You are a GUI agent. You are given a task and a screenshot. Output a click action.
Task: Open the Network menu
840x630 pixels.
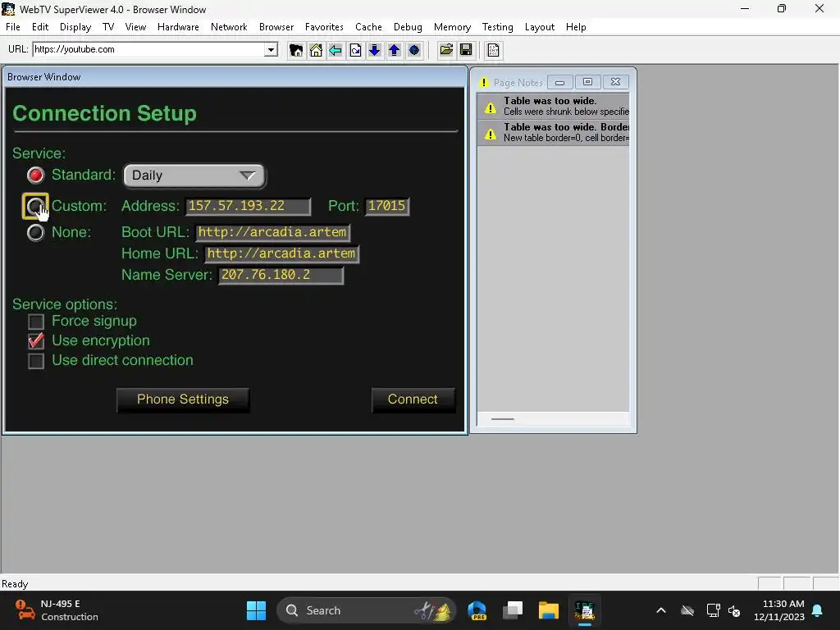click(229, 27)
